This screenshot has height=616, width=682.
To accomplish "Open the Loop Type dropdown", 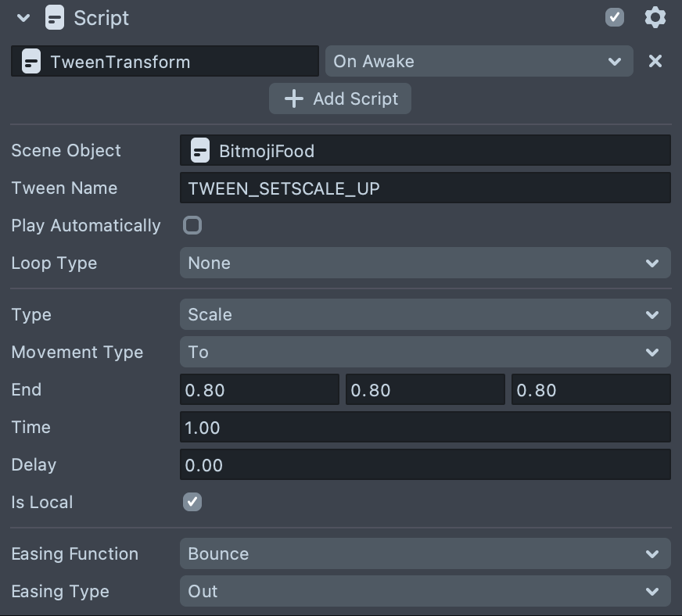I will click(x=425, y=263).
